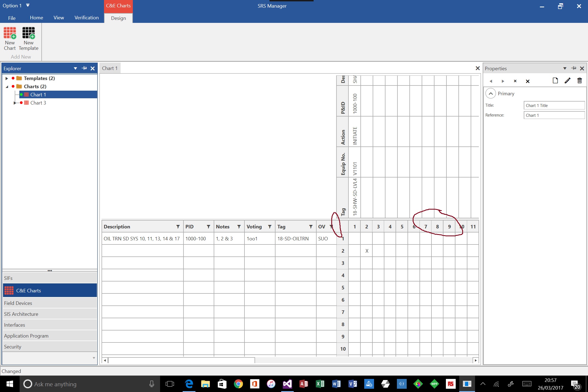Click the pencil edit icon in Properties
The height and width of the screenshot is (392, 588).
tap(567, 81)
